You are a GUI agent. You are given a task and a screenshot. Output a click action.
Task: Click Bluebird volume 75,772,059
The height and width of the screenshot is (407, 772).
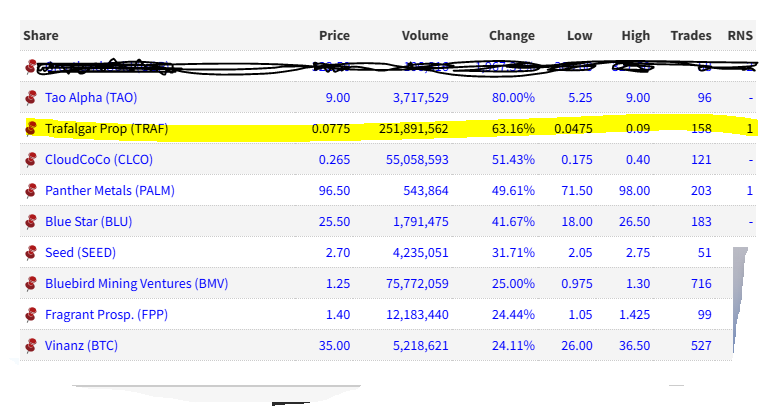point(417,283)
